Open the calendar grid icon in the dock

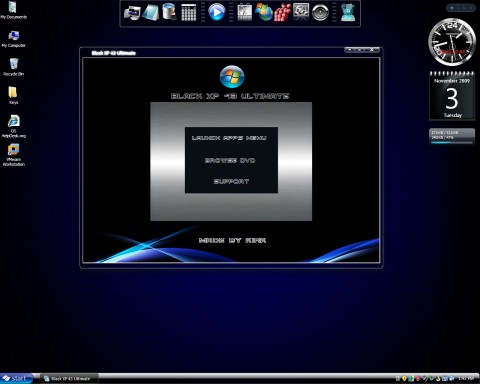[189, 13]
